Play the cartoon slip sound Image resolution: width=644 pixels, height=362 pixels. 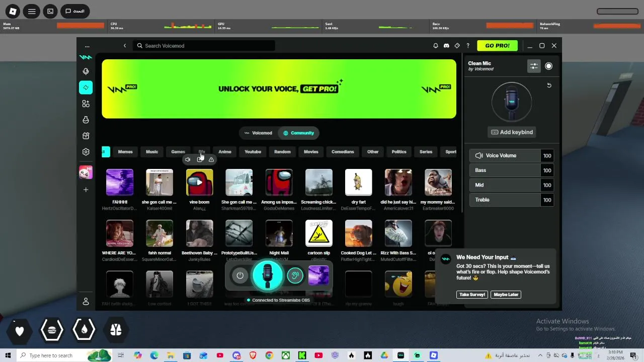click(319, 233)
